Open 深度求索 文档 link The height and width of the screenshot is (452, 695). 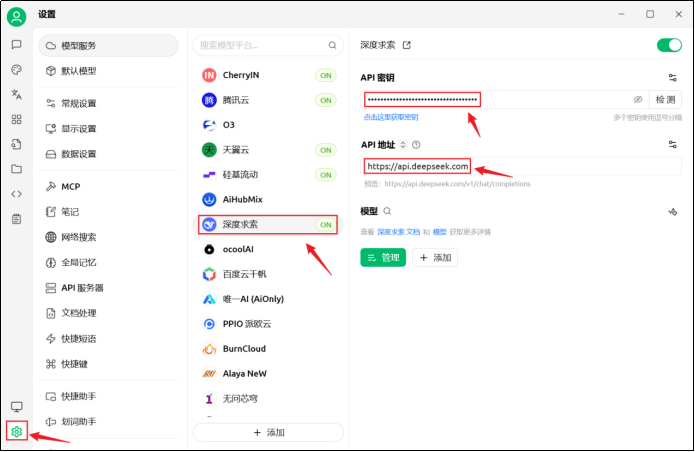coord(398,232)
